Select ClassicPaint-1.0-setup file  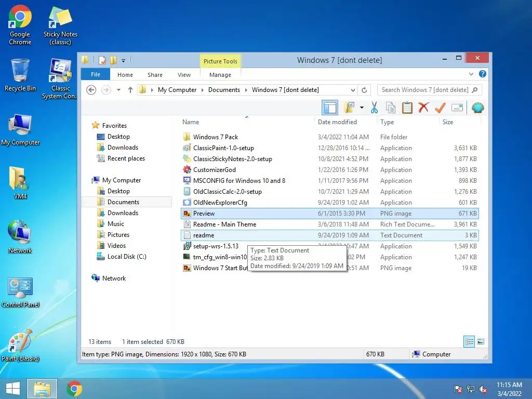(x=330, y=148)
